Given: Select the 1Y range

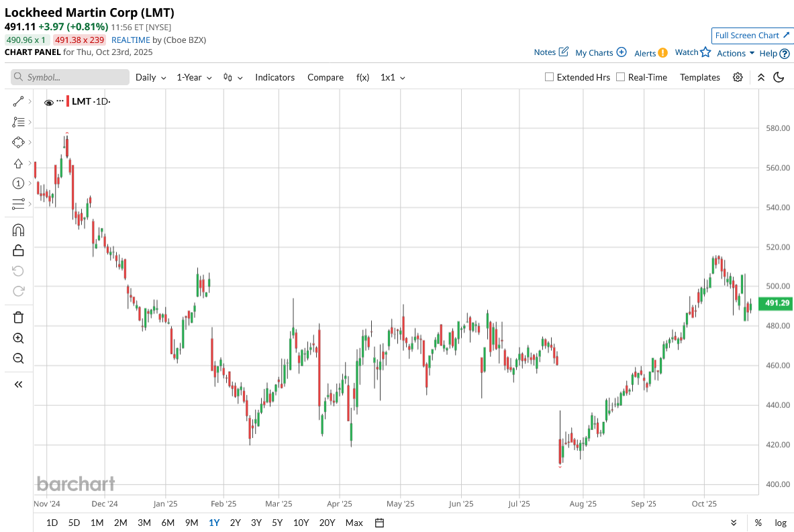Looking at the screenshot, I should point(214,523).
